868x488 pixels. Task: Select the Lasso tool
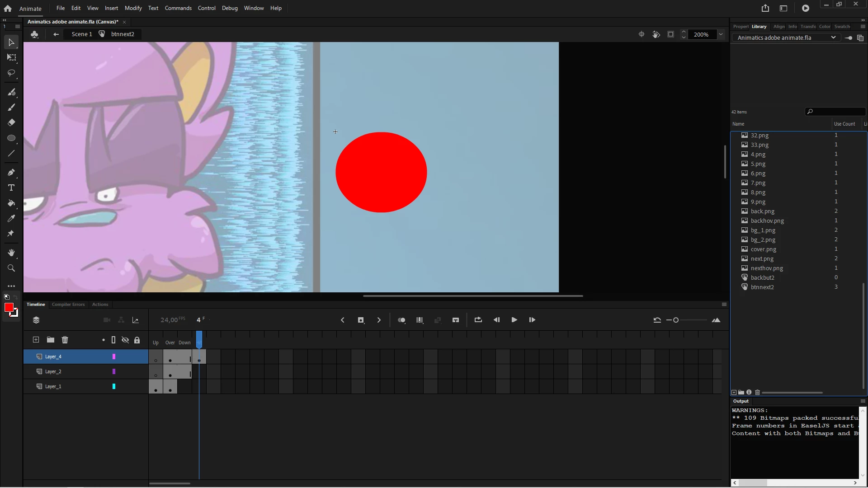pyautogui.click(x=11, y=73)
